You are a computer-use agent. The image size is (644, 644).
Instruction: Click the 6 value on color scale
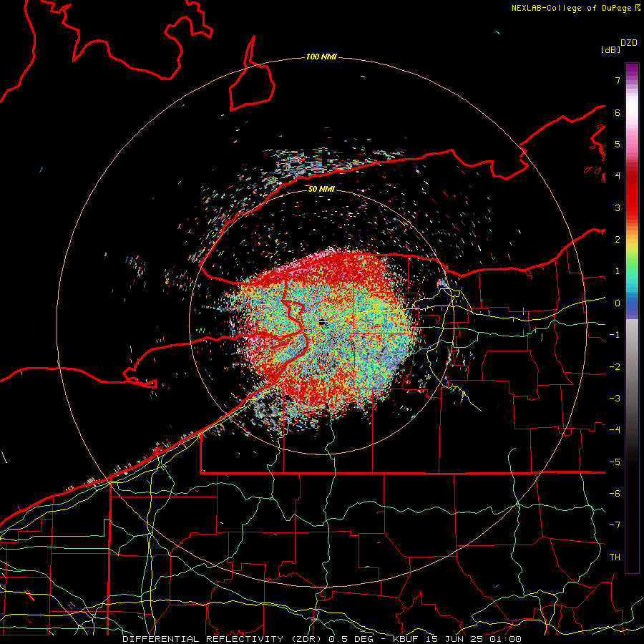618,112
